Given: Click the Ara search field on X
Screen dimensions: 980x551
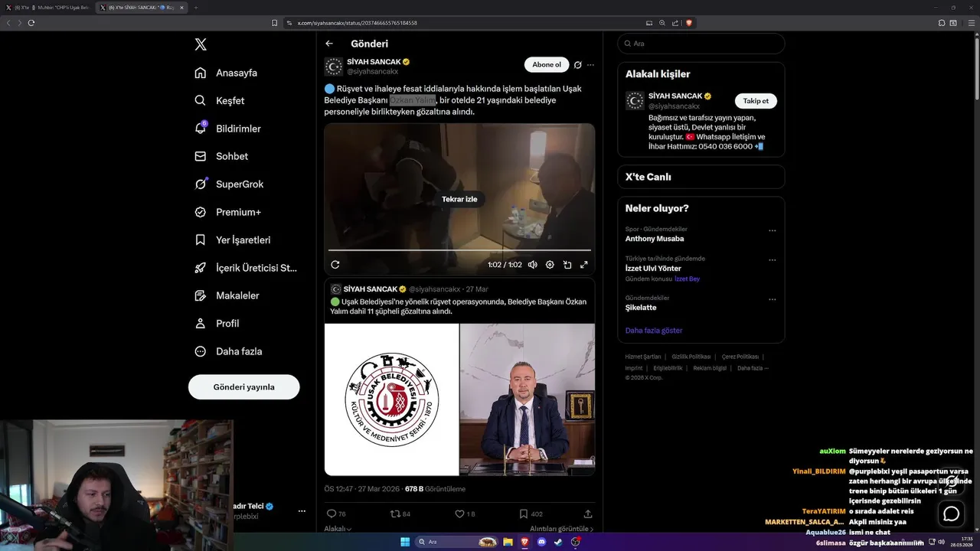Looking at the screenshot, I should tap(701, 44).
